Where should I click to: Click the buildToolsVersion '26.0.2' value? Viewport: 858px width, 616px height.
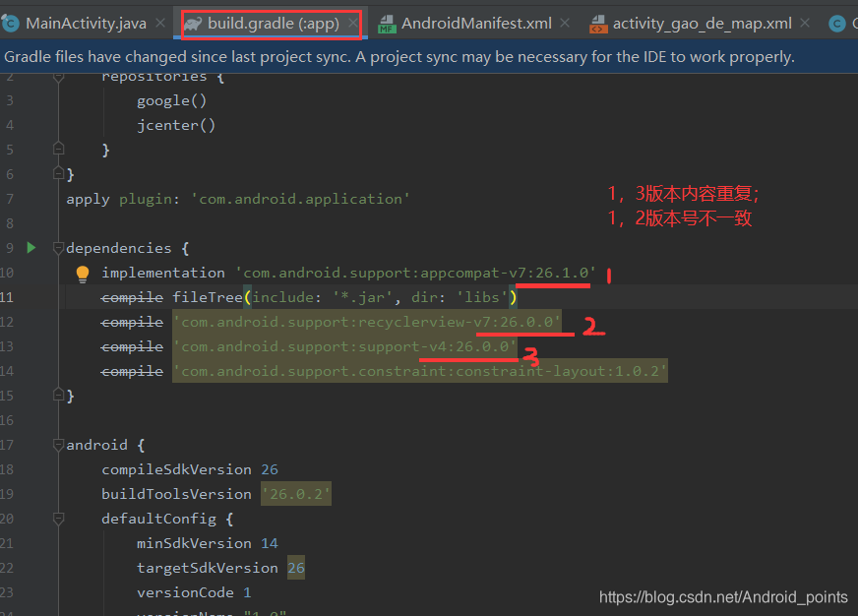[x=296, y=494]
